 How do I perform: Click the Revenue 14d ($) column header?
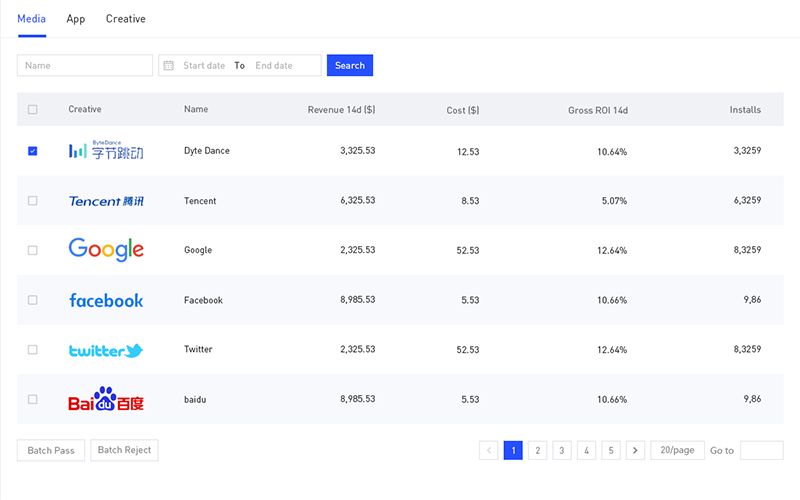[x=341, y=110]
